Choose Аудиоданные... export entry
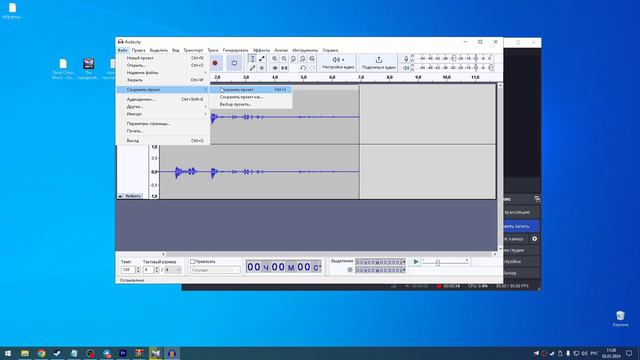This screenshot has height=360, width=640. tap(163, 99)
